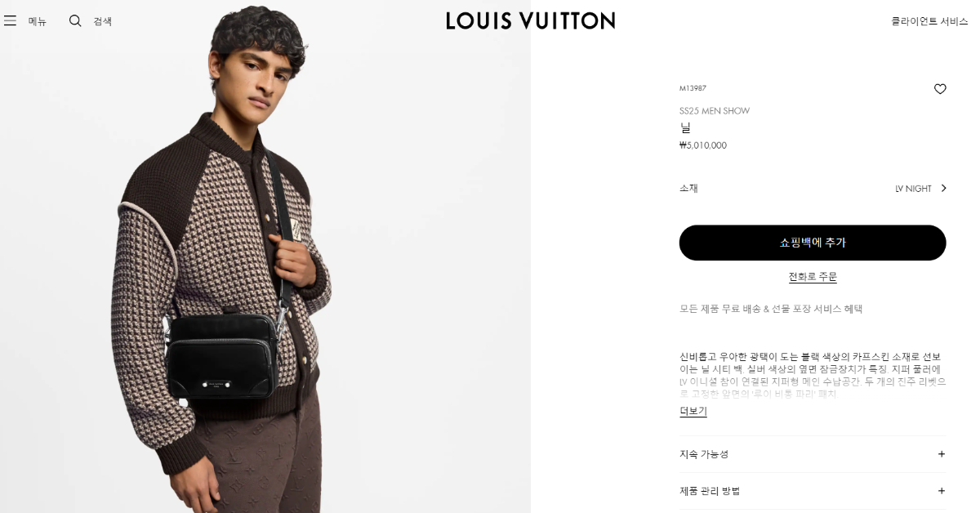Open the 전화로 주문 link
Viewport: 980px width, 513px height.
click(x=813, y=277)
